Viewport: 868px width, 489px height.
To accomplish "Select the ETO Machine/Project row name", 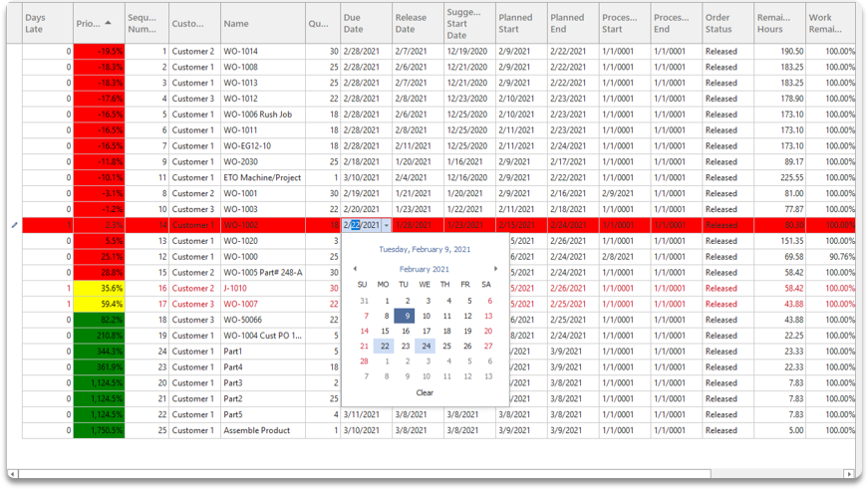I will 262,177.
